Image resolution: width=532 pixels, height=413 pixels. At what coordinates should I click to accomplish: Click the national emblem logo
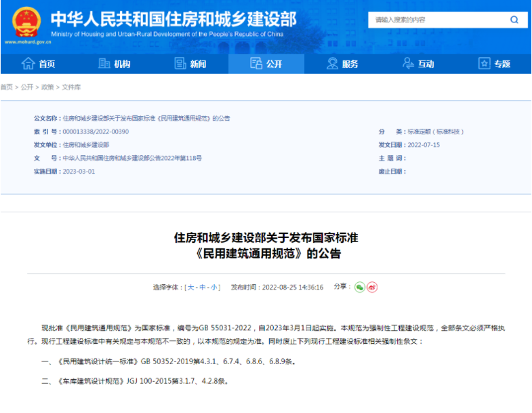pyautogui.click(x=27, y=22)
